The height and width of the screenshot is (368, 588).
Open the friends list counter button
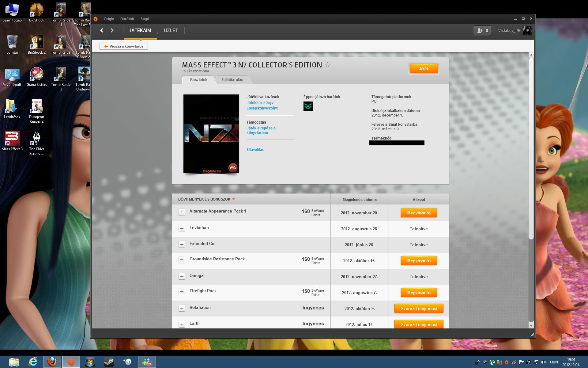point(482,31)
